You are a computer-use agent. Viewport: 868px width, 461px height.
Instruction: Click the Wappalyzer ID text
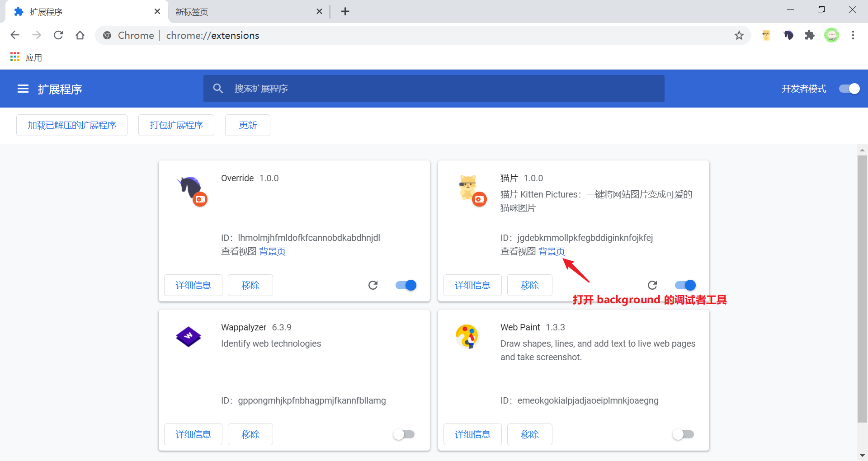pyautogui.click(x=303, y=400)
